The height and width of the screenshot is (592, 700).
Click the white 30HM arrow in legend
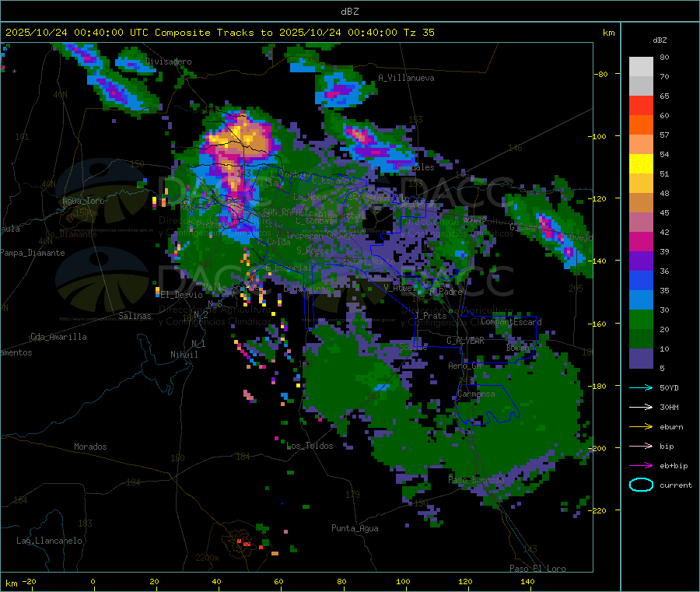[641, 407]
